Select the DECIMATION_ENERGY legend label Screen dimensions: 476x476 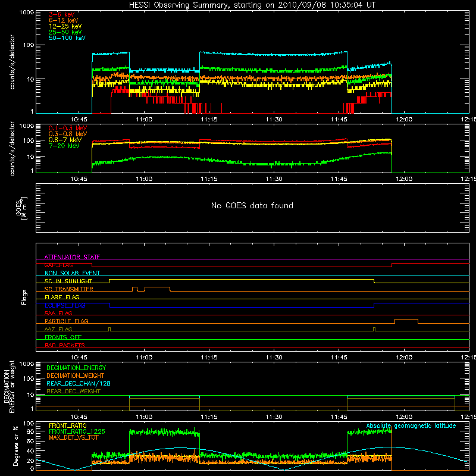(x=76, y=368)
